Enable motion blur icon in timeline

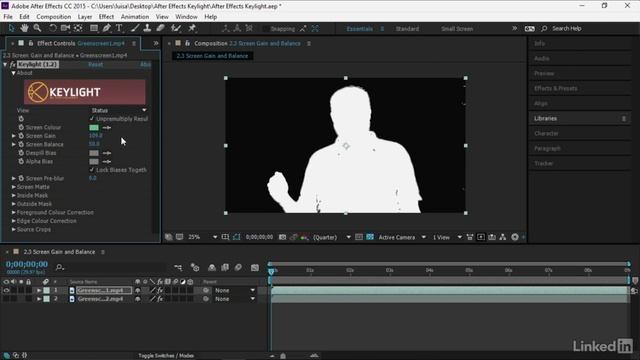(238, 267)
